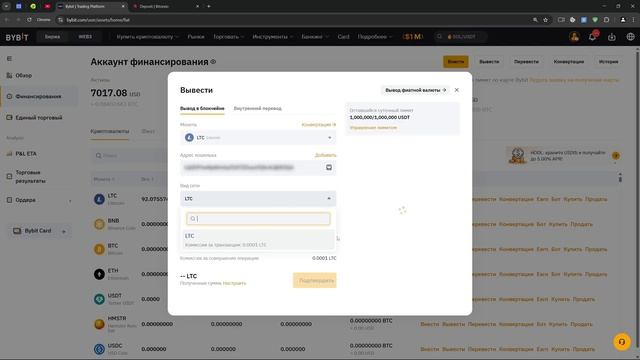640x360 pixels.
Task: Open the Card menu item
Action: [x=343, y=37]
